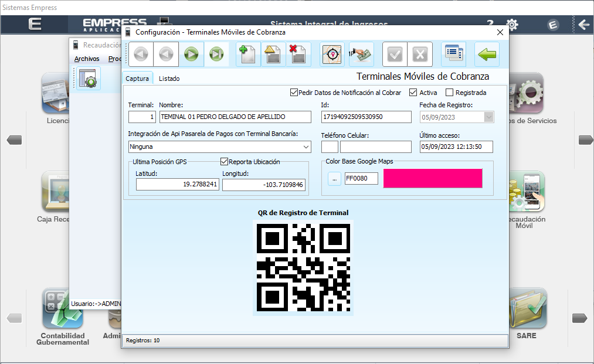Image resolution: width=594 pixels, height=364 pixels.
Task: Create a new terminal record
Action: 247,53
